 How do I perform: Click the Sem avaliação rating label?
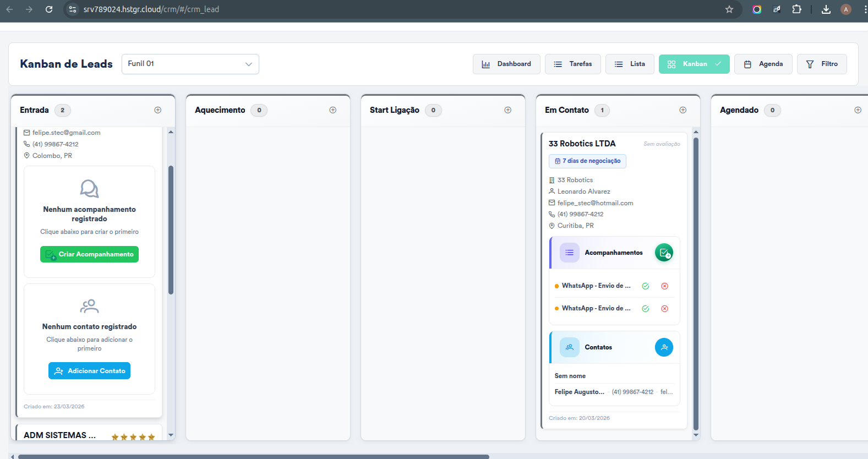tap(662, 144)
